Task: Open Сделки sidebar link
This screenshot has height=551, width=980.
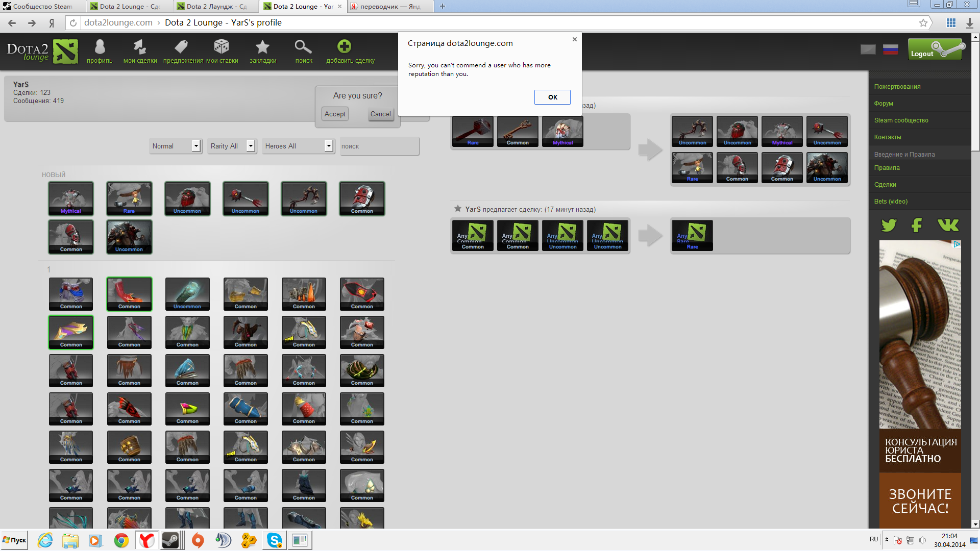Action: click(x=885, y=185)
